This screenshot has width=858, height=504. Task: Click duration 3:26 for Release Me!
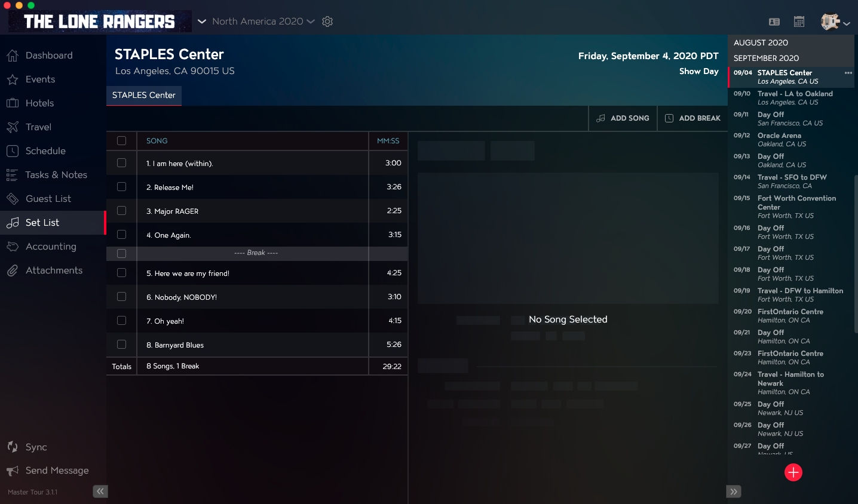click(x=394, y=187)
